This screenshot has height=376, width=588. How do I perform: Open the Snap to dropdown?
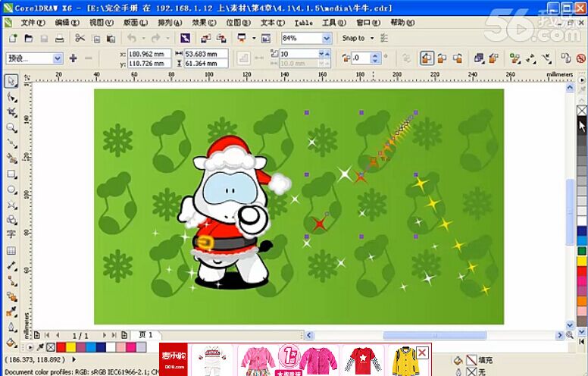(372, 38)
